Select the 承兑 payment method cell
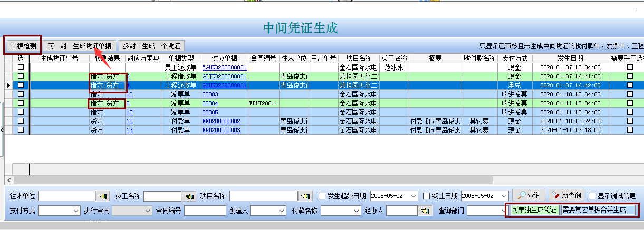Screen dimensions: 644x230 click(515, 85)
